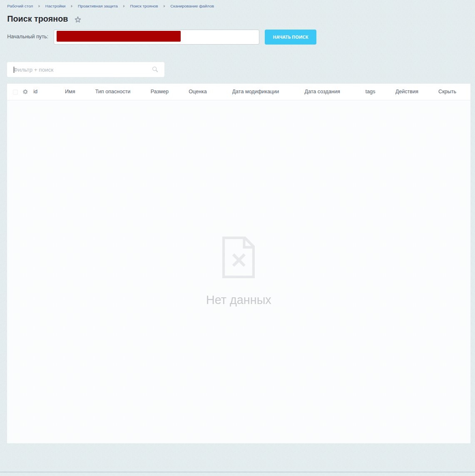Toggle the select-all checkbox in table header
This screenshot has height=476, width=475.
pos(15,92)
